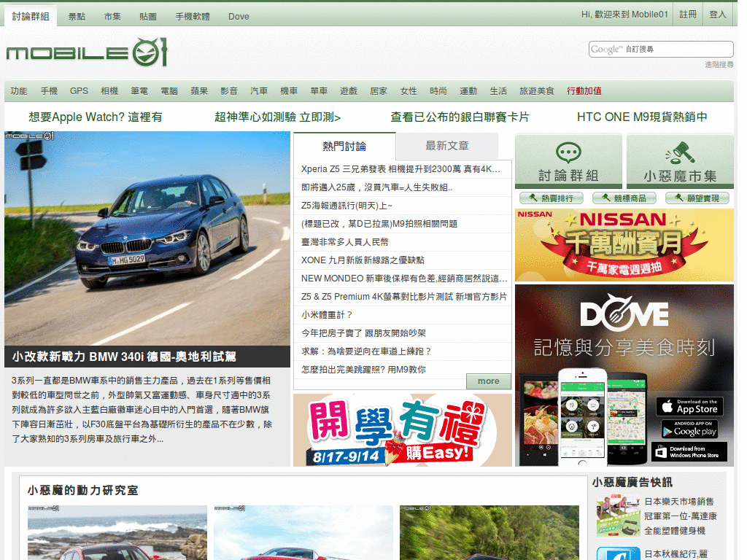
Task: Click the 註冊 registration link
Action: point(688,13)
